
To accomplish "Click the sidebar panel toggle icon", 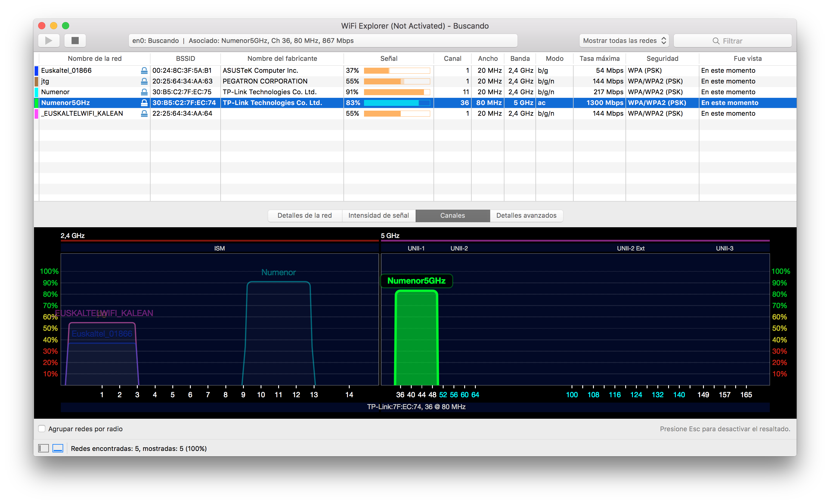I will pos(44,449).
